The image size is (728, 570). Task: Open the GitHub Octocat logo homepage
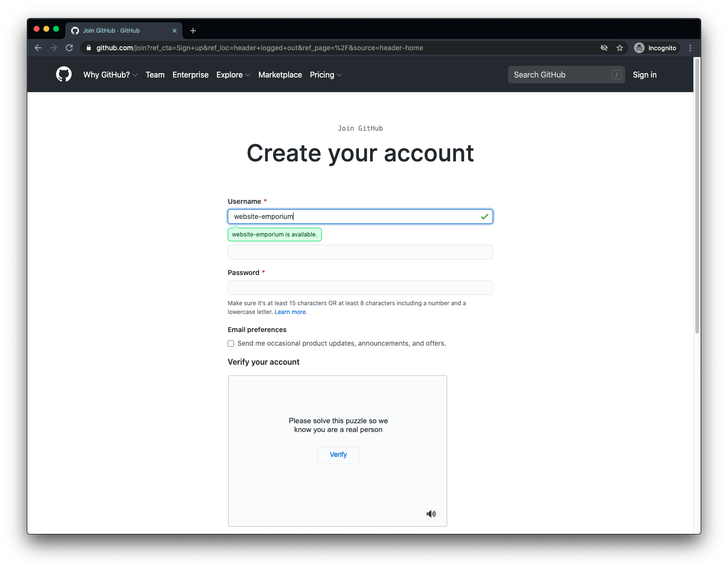point(64,75)
